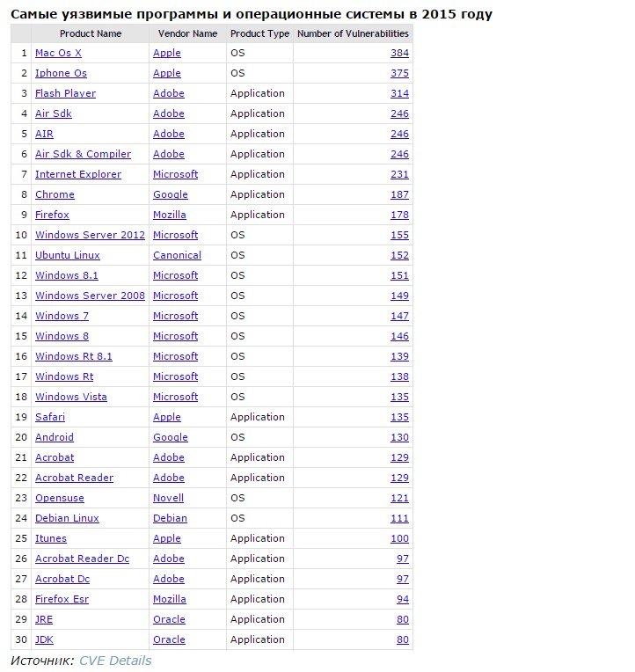Open Oracle vendor link in JRE row

[x=169, y=619]
